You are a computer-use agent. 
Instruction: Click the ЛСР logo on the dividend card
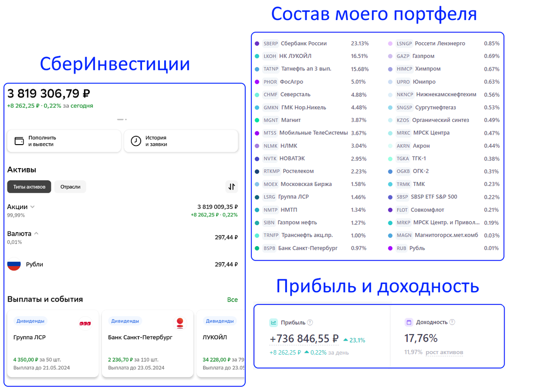click(x=85, y=323)
